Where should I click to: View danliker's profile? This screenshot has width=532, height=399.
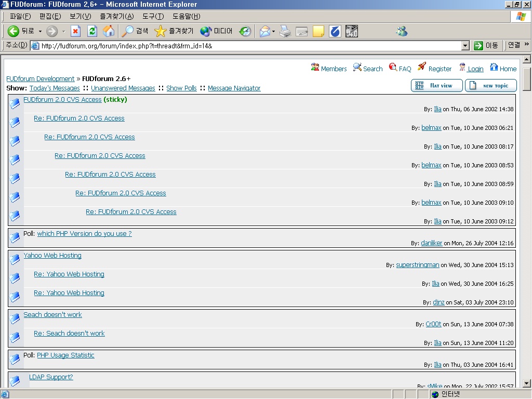[432, 243]
